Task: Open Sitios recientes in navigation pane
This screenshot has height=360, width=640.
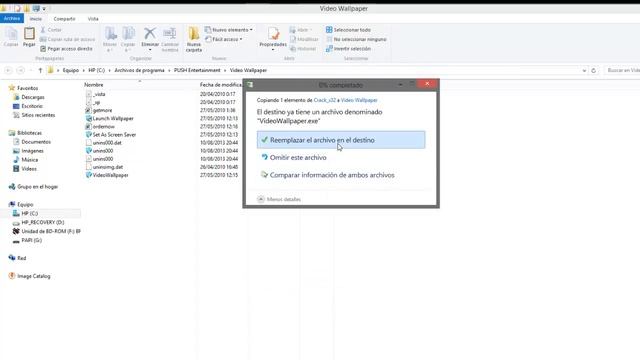Action: click(x=38, y=115)
